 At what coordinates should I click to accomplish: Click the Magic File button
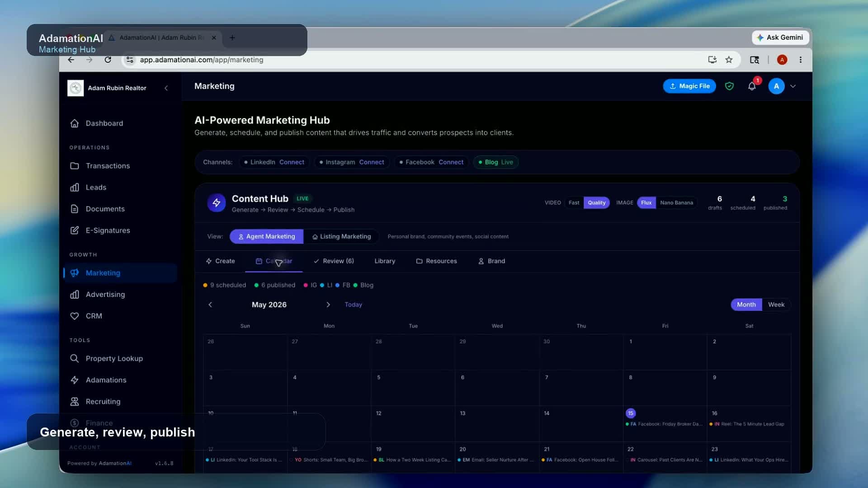[x=689, y=86]
